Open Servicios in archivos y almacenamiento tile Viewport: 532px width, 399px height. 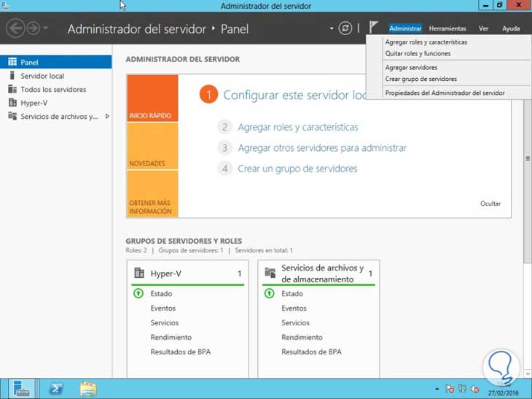pyautogui.click(x=296, y=323)
